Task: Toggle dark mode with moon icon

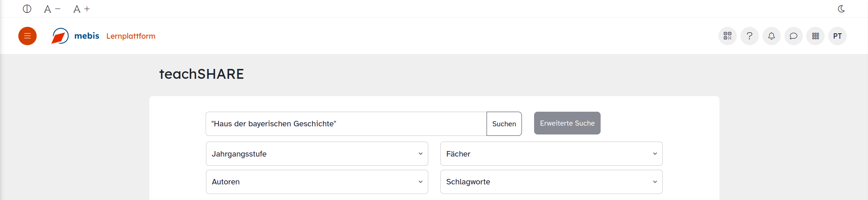Action: pos(841,9)
